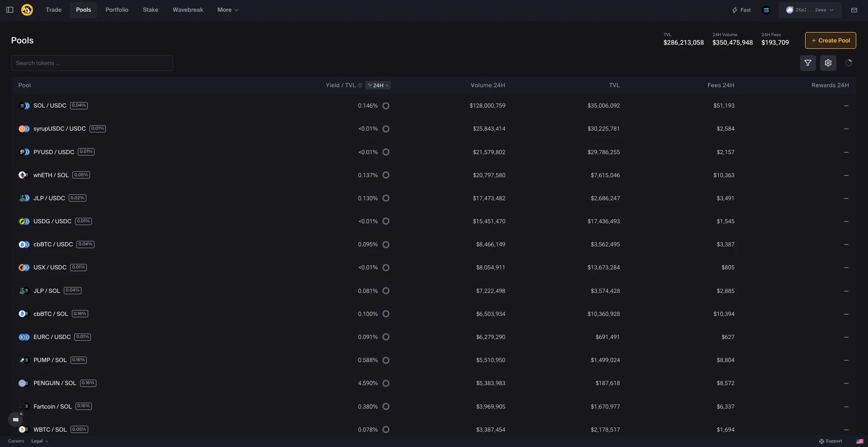Image resolution: width=868 pixels, height=447 pixels.
Task: Click the $691,491 TVL value for EURC / USDC
Action: [607, 337]
